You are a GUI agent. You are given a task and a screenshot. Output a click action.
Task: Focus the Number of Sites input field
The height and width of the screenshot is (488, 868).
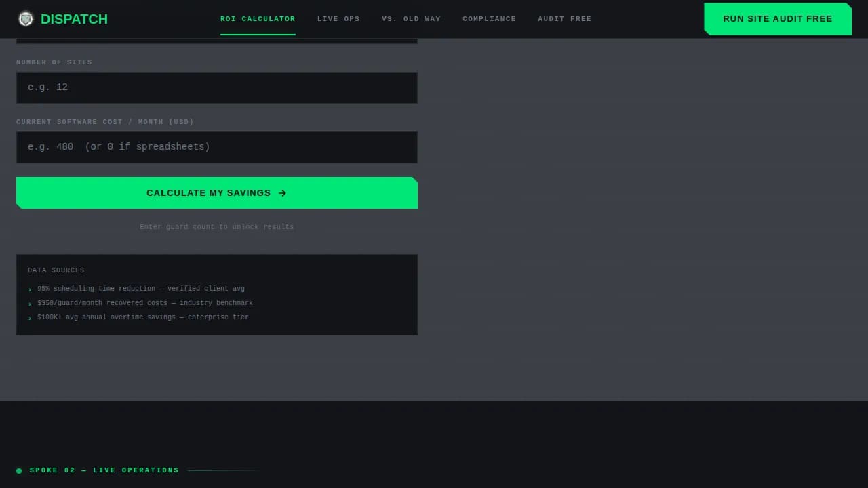[217, 87]
